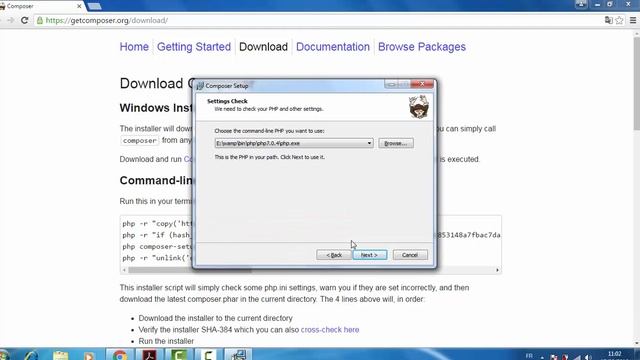This screenshot has width=640, height=360.
Task: Open Browse Packages navigation link
Action: click(x=422, y=47)
